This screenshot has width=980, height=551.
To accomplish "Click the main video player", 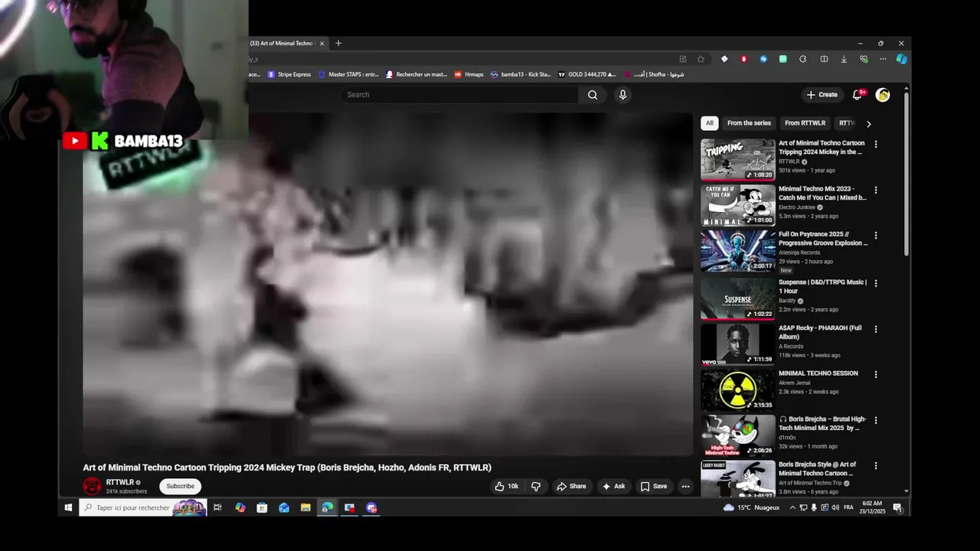I will [x=387, y=285].
